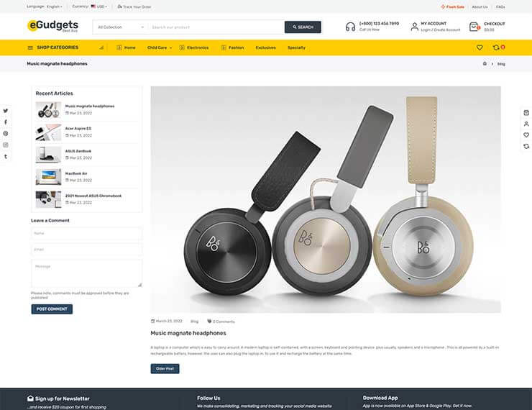The height and width of the screenshot is (410, 532).
Task: Open the About Us link
Action: click(x=480, y=6)
